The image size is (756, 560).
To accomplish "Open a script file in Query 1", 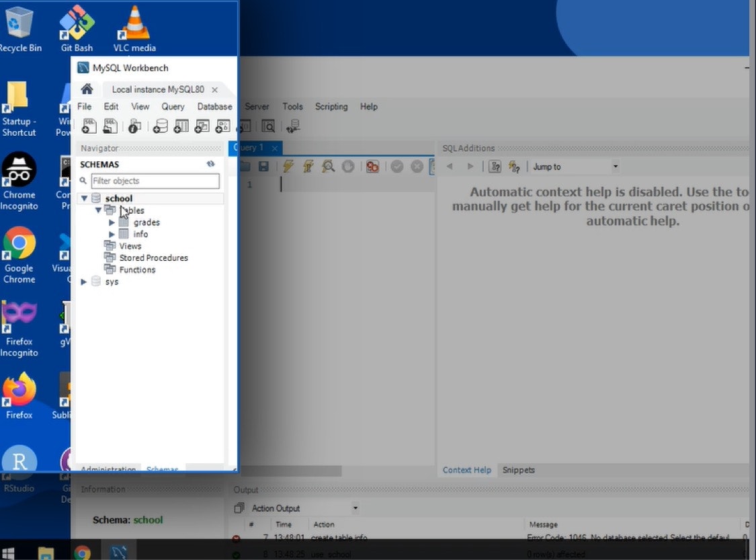I will (x=245, y=167).
